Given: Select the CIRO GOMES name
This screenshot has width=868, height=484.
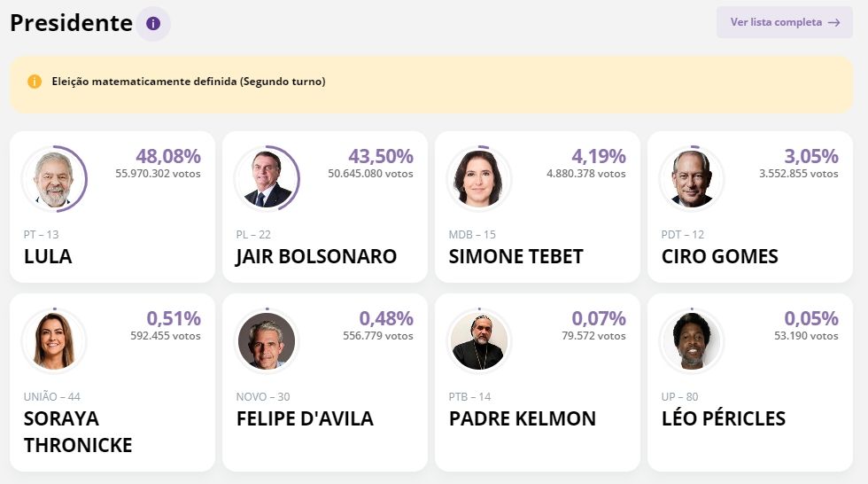Looking at the screenshot, I should [x=719, y=257].
